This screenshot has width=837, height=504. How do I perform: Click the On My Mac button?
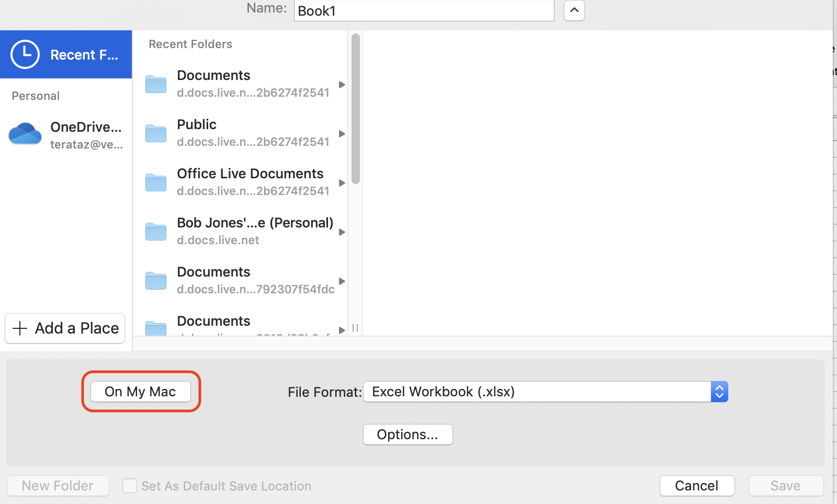[141, 392]
